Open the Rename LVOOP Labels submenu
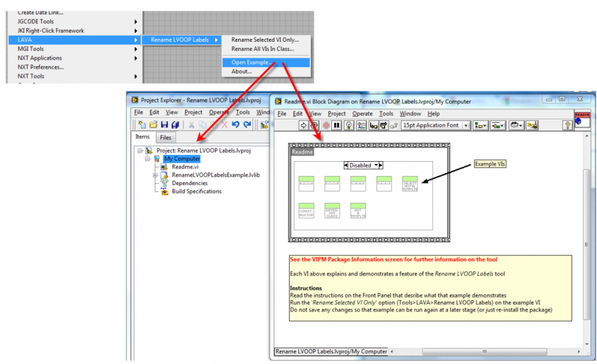The image size is (597, 364). point(181,39)
